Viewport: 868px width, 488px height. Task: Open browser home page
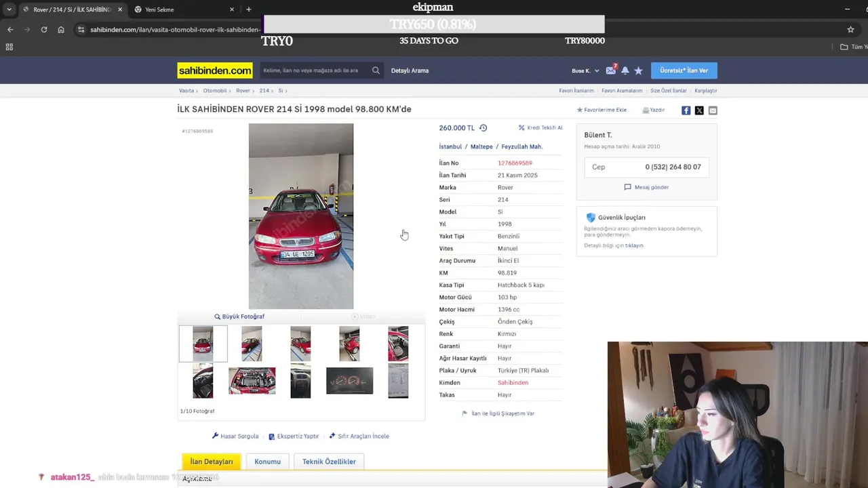point(61,30)
